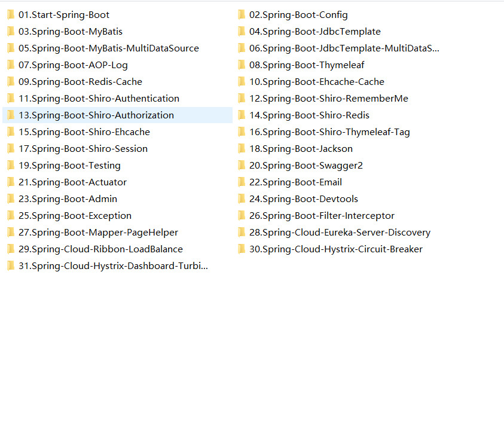Select the label "03.Spring-Boot-MyBatis"
Screen dimensions: 504x446
[71, 32]
